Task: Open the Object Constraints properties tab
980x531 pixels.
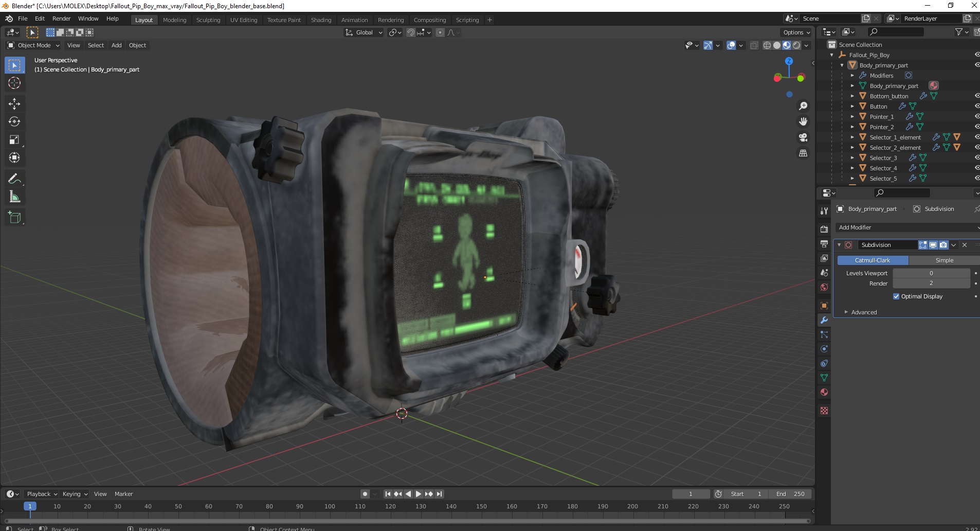Action: 824,363
